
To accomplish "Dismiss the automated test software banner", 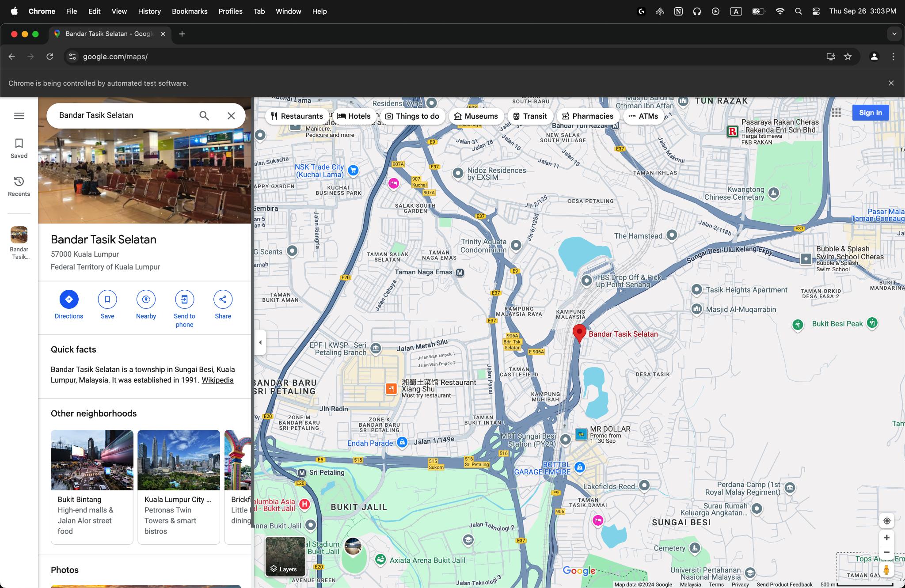I will click(x=891, y=83).
